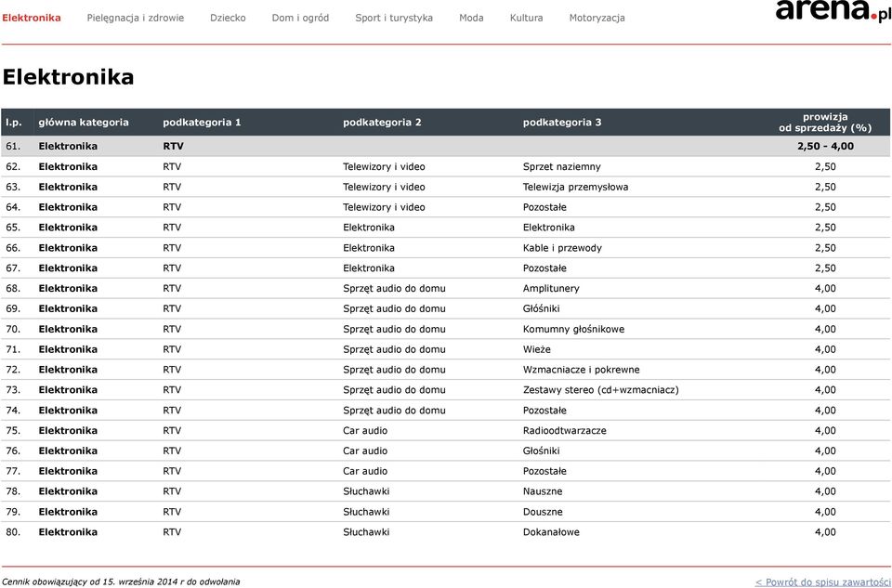Select the 2,50 - 4,00 commission value

tap(825, 146)
